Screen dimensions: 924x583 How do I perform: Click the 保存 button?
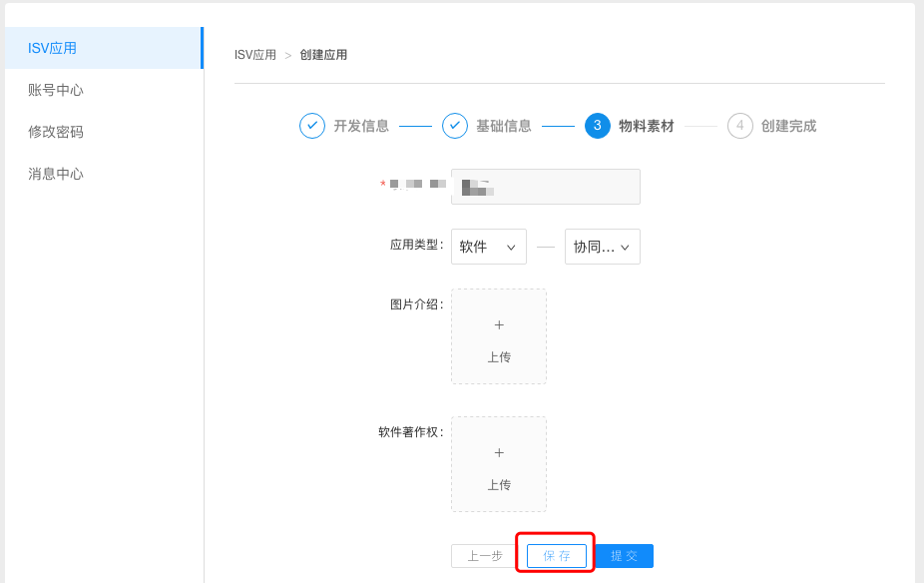(557, 556)
